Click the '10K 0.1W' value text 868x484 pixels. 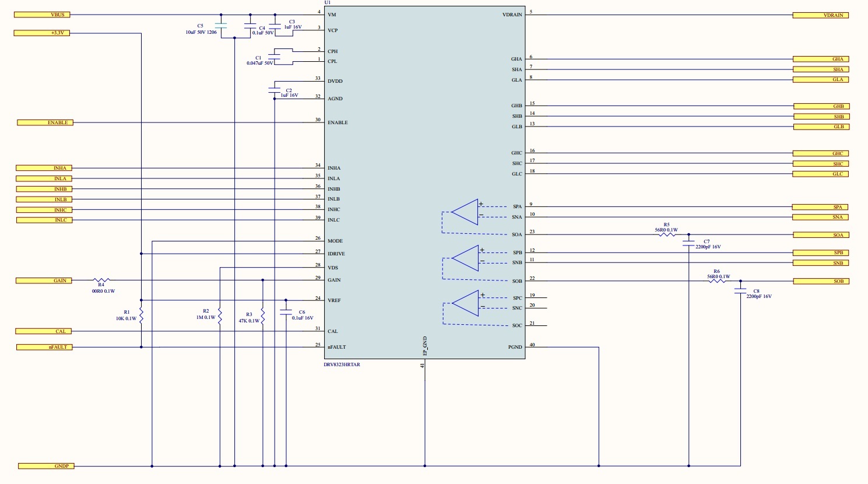(126, 318)
